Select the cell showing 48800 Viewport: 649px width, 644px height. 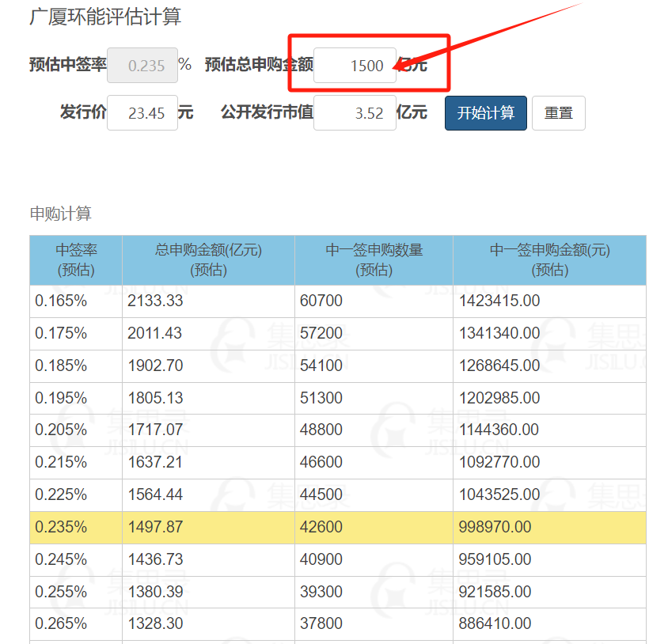(374, 430)
